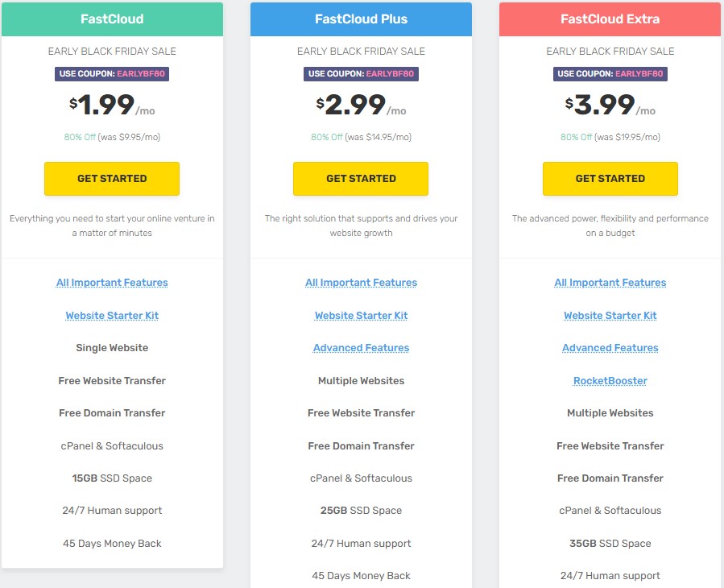This screenshot has height=588, width=724.
Task: Open Website Starter Kit link in FastCloud plan
Action: point(112,316)
